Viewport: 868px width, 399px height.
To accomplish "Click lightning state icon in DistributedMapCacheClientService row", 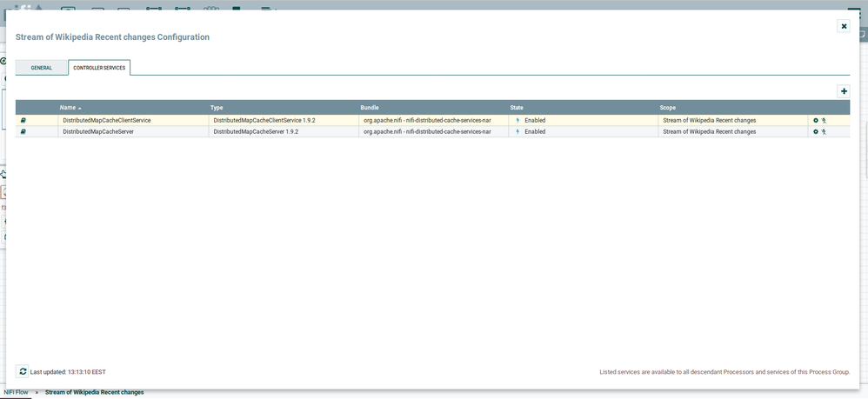I will point(517,120).
